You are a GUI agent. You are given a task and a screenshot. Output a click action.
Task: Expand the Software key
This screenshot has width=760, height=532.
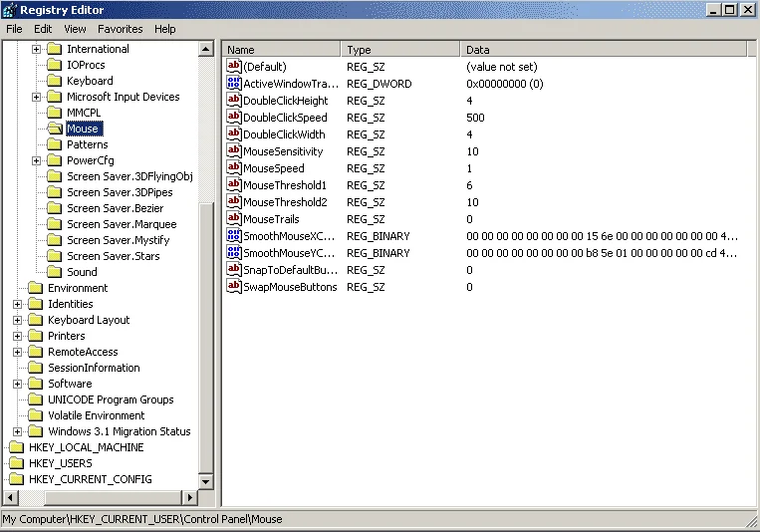[18, 385]
